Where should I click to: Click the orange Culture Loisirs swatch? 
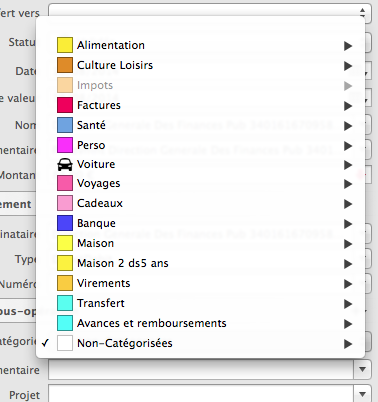coord(65,65)
